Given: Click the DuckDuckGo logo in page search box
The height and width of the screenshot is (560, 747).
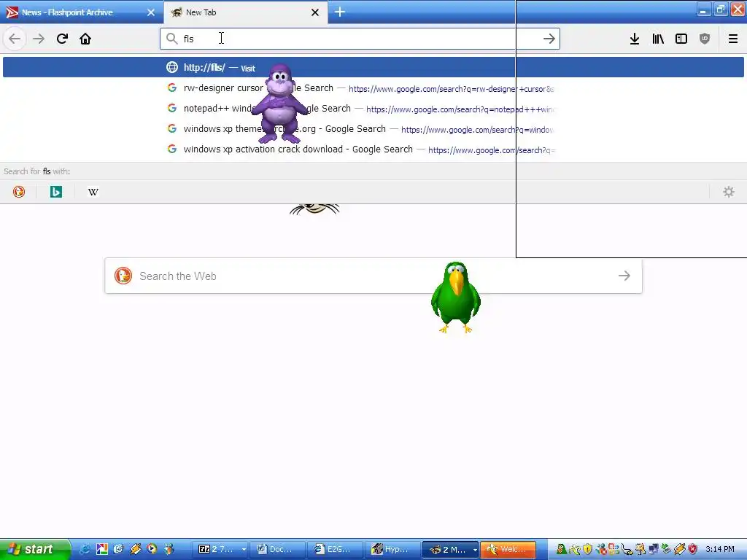Looking at the screenshot, I should tap(123, 276).
